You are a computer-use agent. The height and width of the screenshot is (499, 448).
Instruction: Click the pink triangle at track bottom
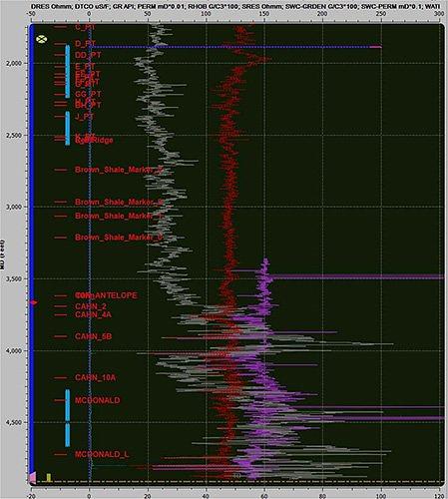click(x=33, y=478)
